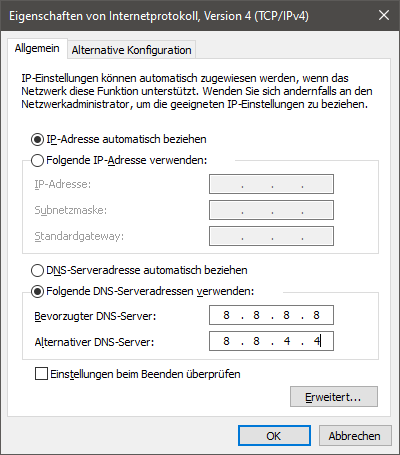Close the TCP/IPv4 properties dialog
400x455 pixels.
pos(384,15)
